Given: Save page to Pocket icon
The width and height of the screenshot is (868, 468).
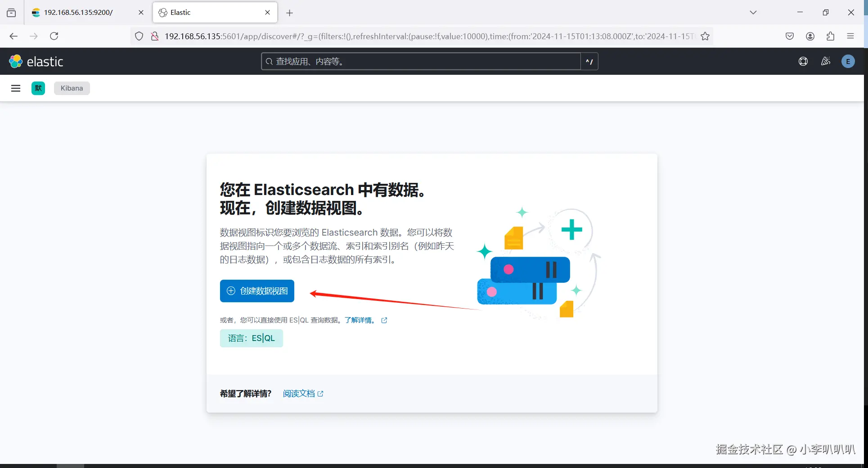Looking at the screenshot, I should click(790, 36).
